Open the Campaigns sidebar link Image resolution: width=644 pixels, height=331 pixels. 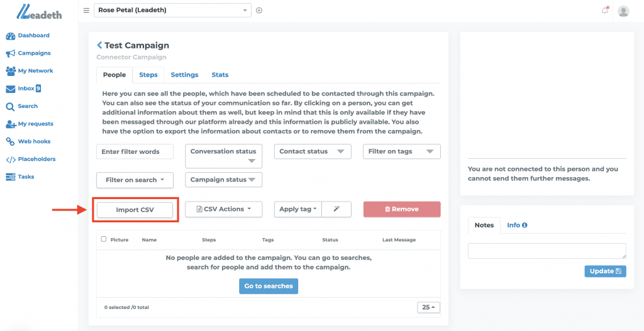[35, 53]
